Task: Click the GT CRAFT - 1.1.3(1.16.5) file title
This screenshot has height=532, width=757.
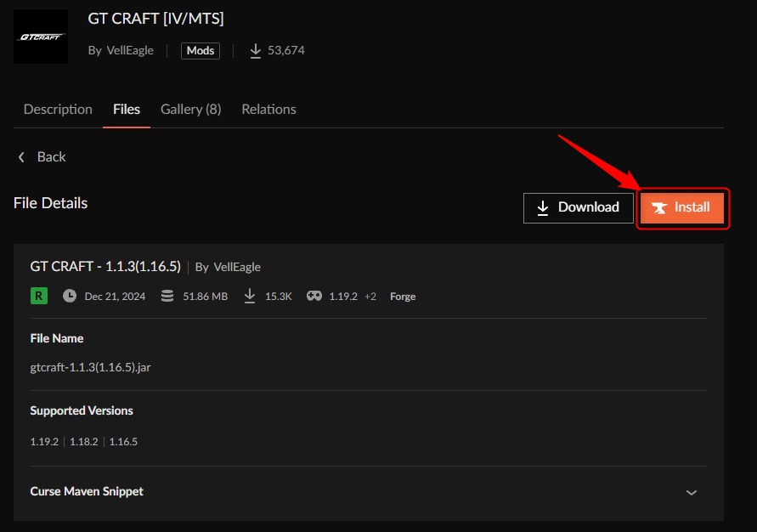Action: tap(105, 267)
